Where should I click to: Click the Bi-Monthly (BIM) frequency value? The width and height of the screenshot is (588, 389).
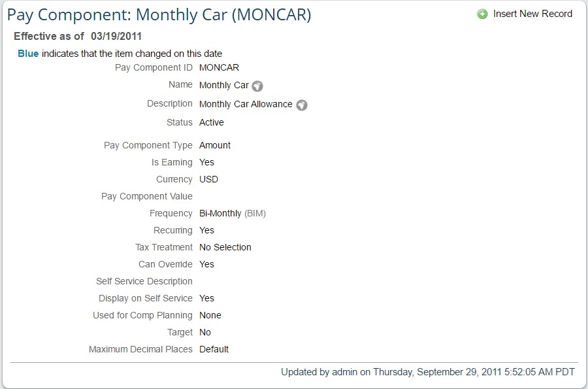[233, 213]
